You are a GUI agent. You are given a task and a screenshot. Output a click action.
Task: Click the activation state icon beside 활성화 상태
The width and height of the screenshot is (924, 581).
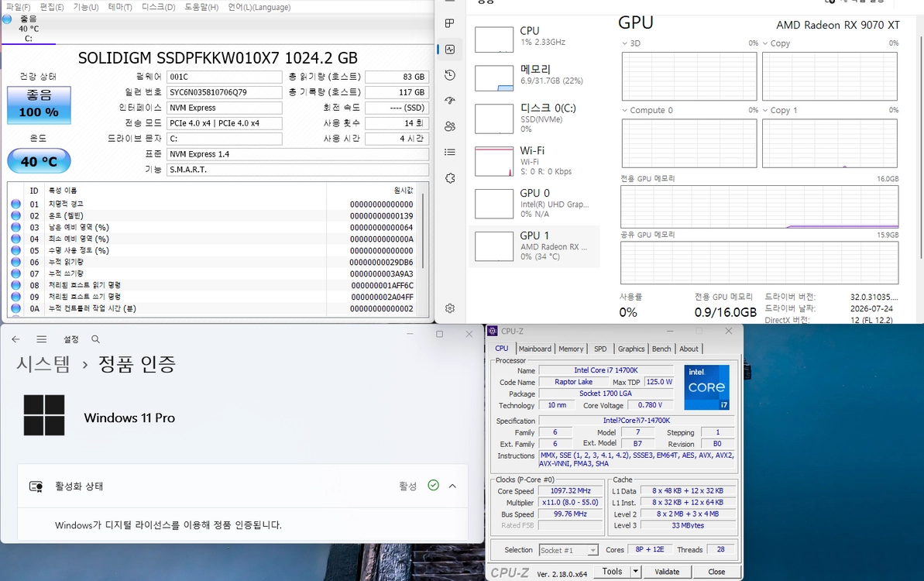coord(36,486)
